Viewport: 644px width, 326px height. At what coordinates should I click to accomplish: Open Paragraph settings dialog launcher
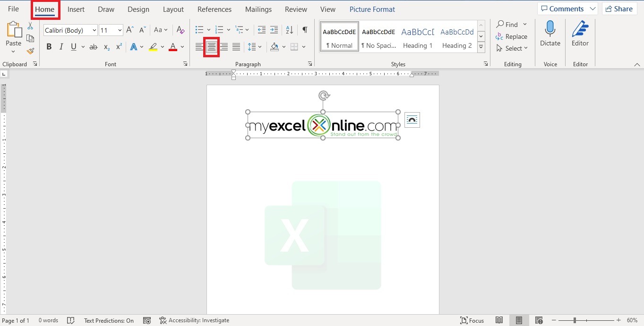(x=310, y=64)
